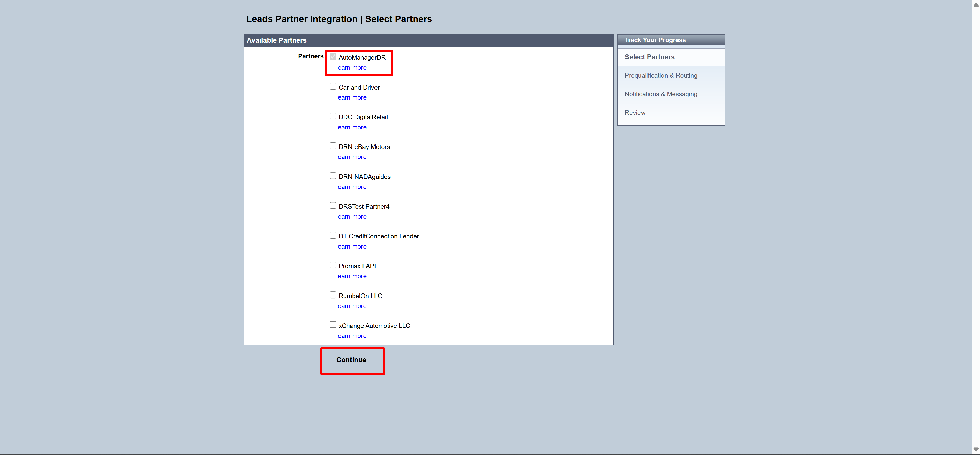Click the DT CreditConnection Lender label
Screen dimensions: 980x455
click(379, 236)
